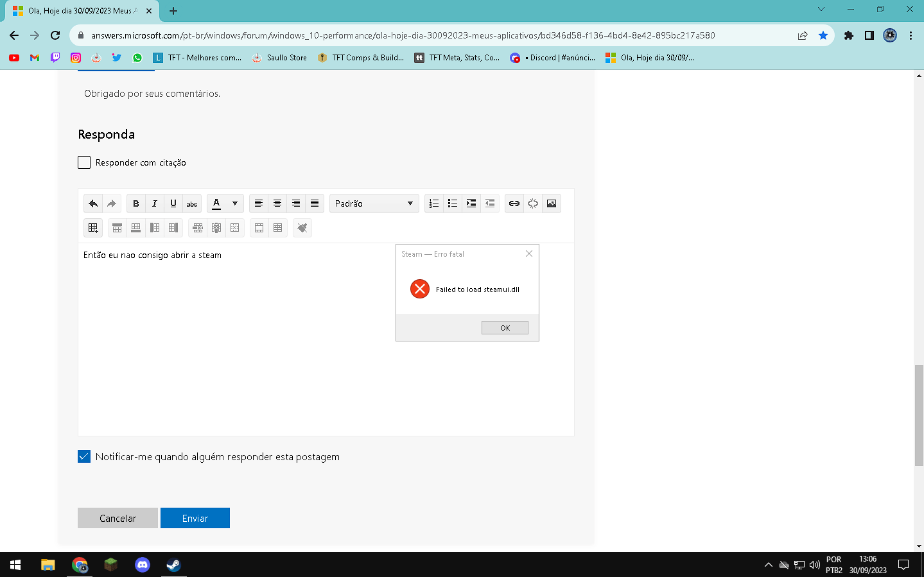Open Steam from the taskbar

pyautogui.click(x=173, y=565)
